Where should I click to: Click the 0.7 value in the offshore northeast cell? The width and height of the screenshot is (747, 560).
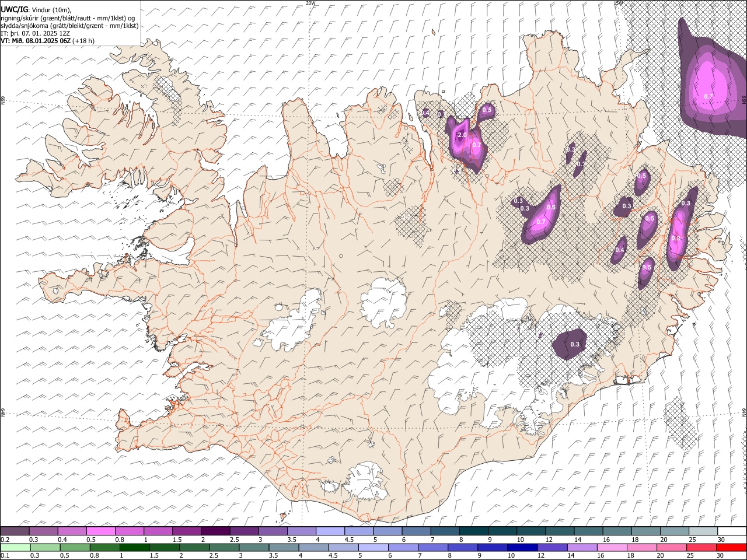click(x=708, y=96)
